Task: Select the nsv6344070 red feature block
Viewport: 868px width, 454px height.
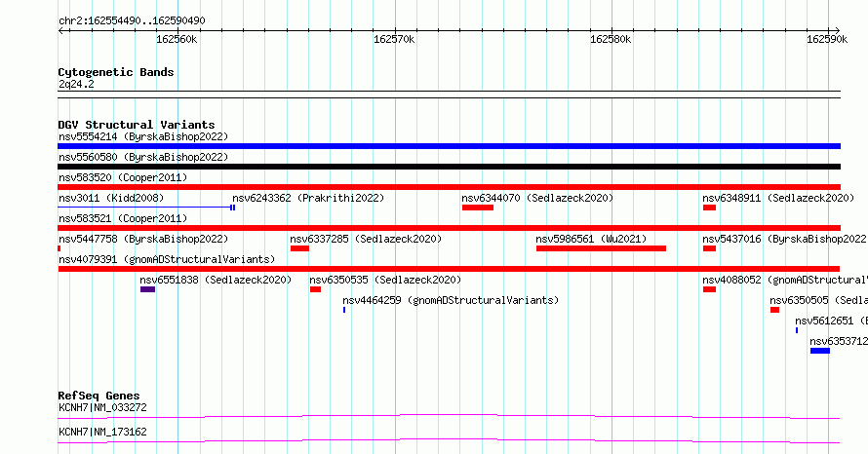Action: [478, 208]
